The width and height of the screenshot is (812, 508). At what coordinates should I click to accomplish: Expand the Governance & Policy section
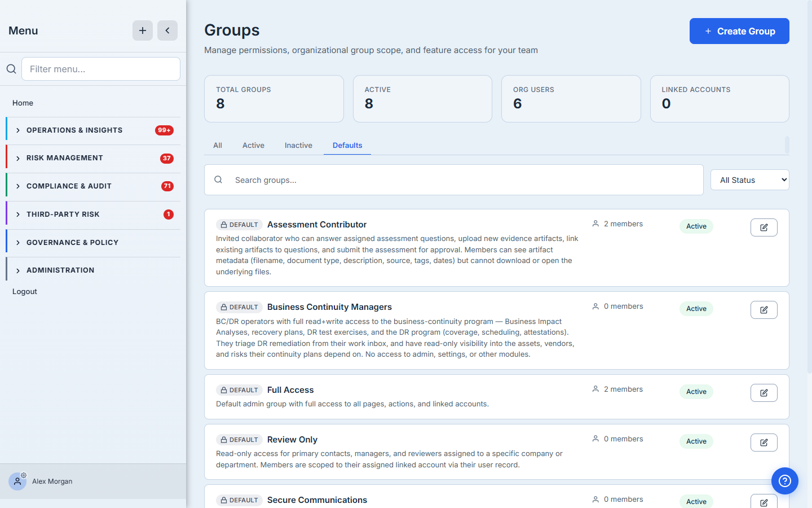[93, 243]
